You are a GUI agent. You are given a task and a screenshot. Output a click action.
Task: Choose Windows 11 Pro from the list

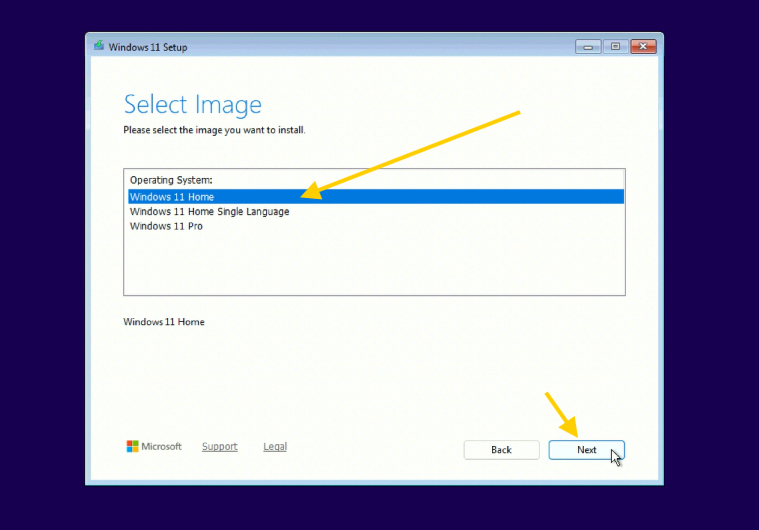point(376,226)
